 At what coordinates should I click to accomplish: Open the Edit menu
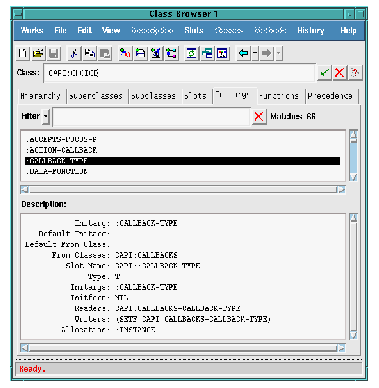(x=84, y=30)
